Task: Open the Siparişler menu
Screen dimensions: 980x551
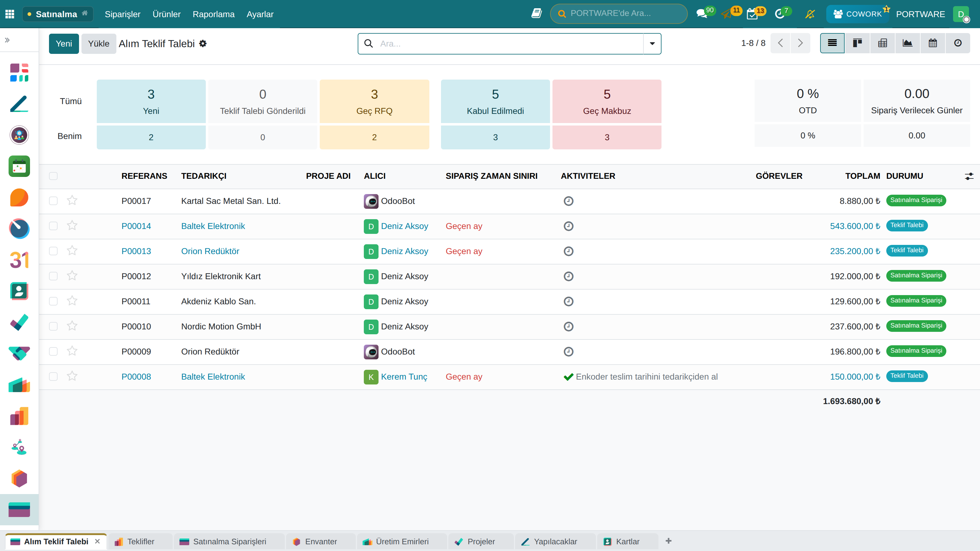Action: [123, 14]
